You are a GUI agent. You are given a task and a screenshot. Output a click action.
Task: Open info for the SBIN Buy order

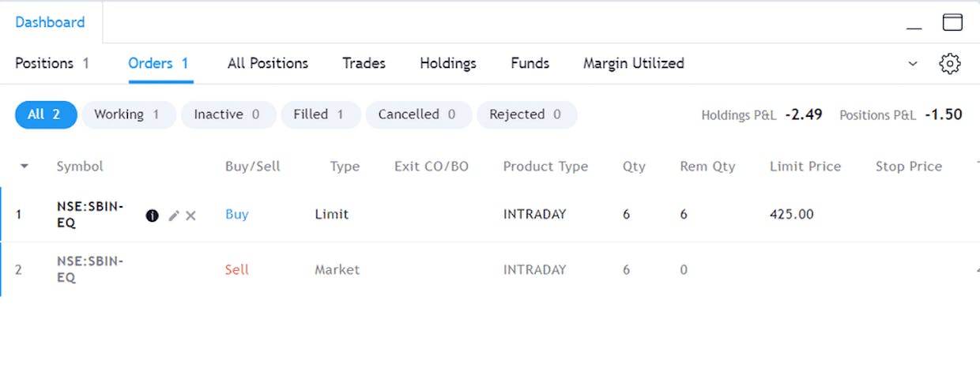(153, 216)
